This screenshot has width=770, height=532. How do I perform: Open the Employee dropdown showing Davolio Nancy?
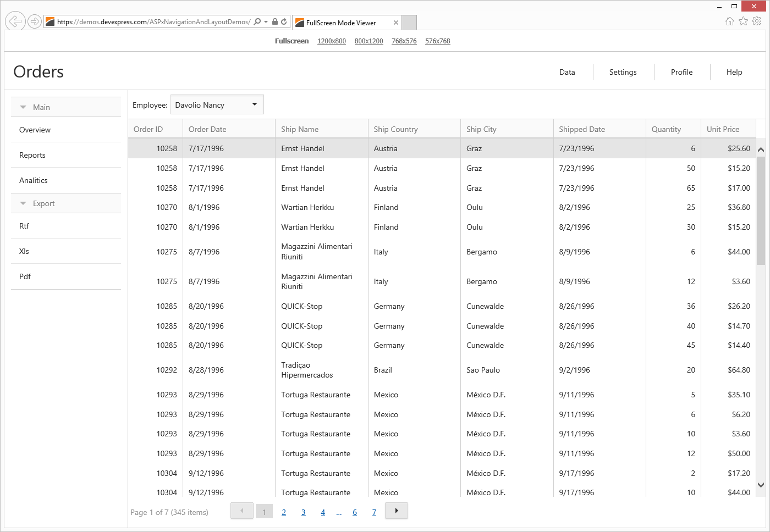point(255,104)
